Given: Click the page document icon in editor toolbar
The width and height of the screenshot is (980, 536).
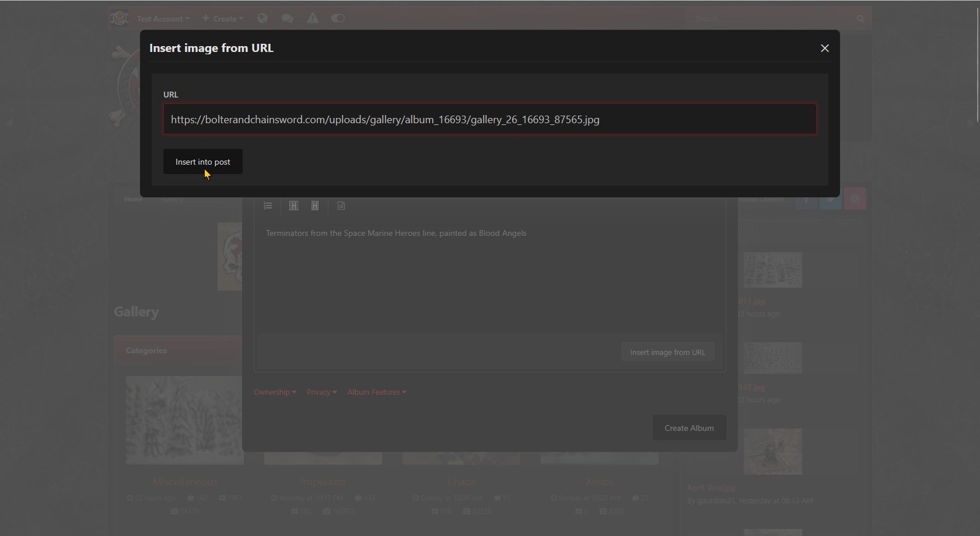Looking at the screenshot, I should coord(341,206).
